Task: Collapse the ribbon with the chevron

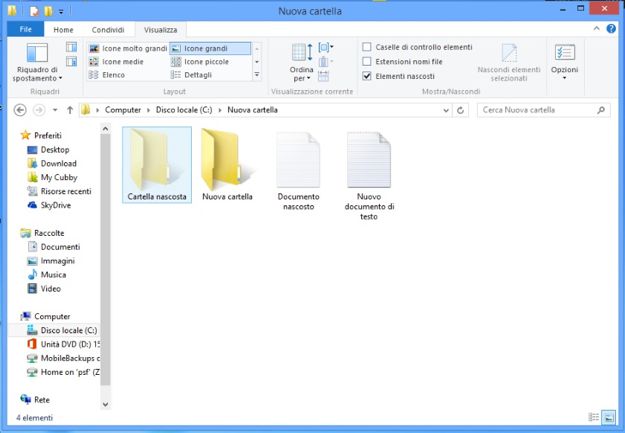Action: [x=596, y=29]
